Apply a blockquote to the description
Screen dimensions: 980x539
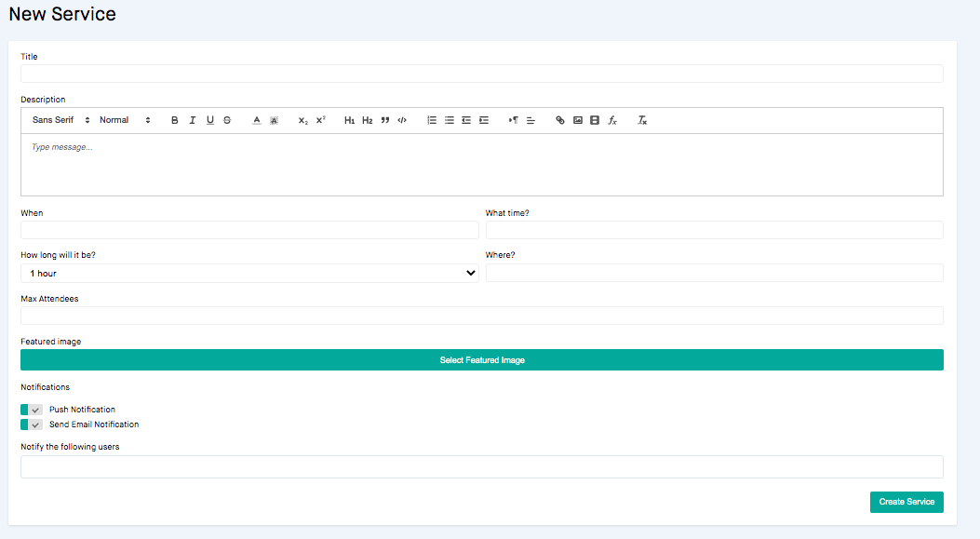384,120
